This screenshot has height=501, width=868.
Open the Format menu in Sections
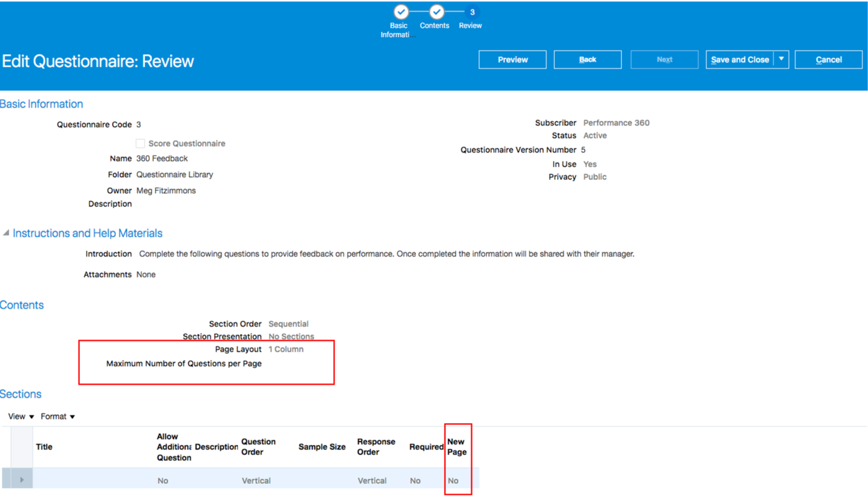click(57, 416)
